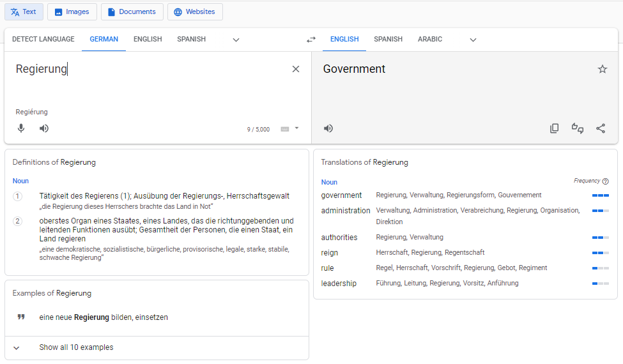Click reverse translation 'Gouvernement'
Viewport: 623px width, 364px height.
519,195
